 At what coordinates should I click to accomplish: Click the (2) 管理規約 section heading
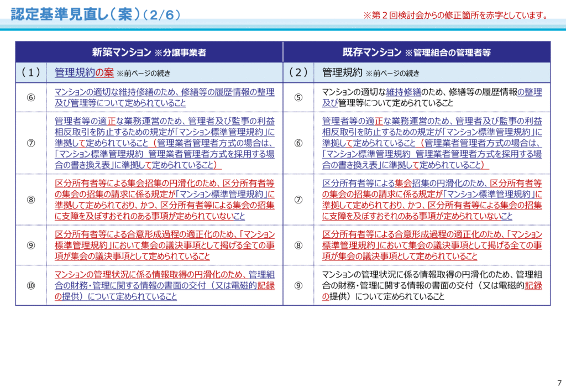coord(342,72)
